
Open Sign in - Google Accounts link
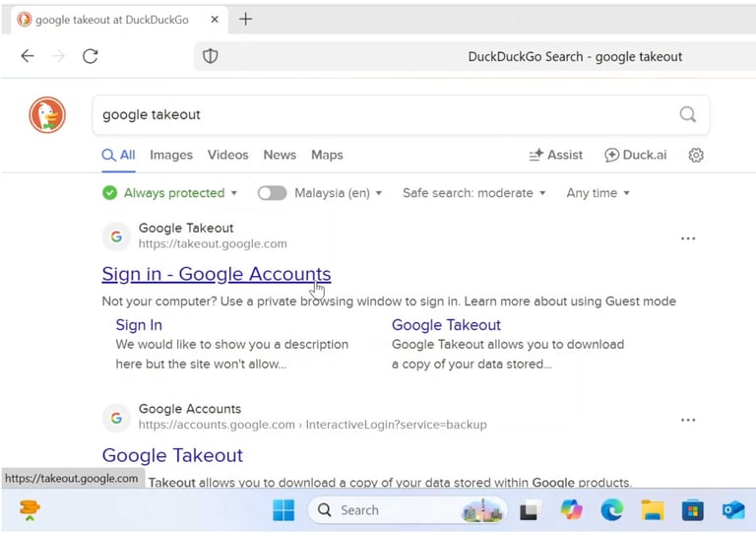[217, 274]
